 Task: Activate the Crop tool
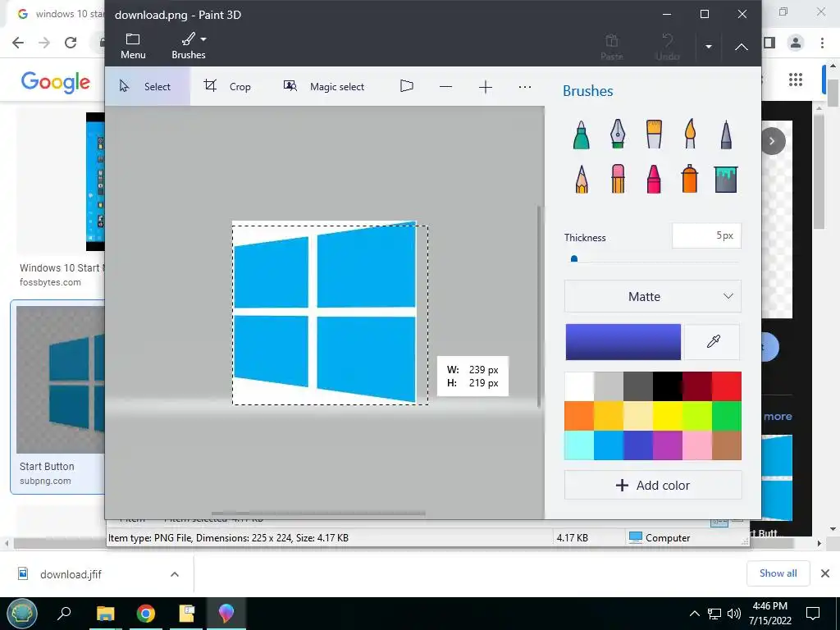[228, 86]
